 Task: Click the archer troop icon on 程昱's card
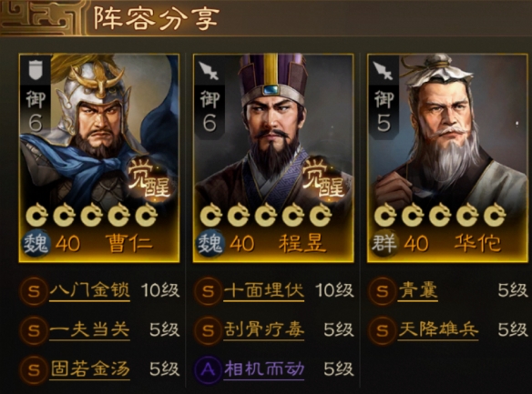[x=209, y=70]
